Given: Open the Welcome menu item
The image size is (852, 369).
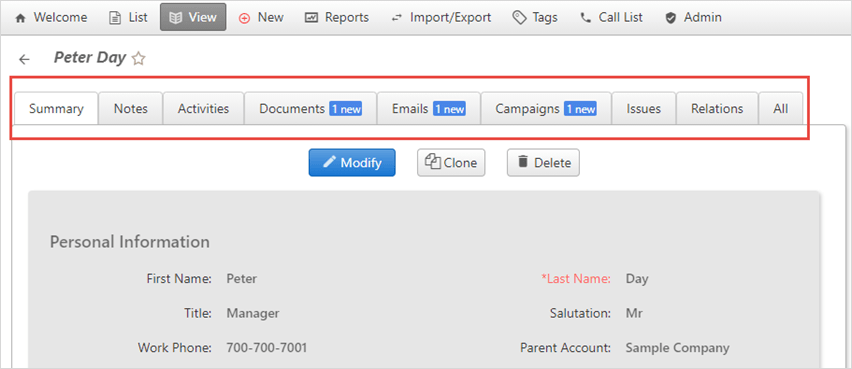Looking at the screenshot, I should [x=51, y=17].
